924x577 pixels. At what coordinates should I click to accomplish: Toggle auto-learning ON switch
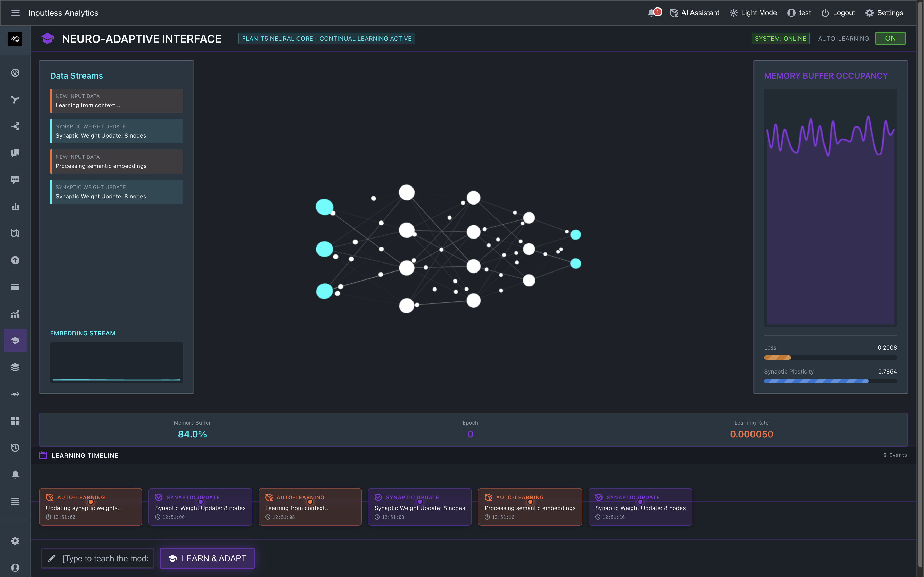point(890,39)
